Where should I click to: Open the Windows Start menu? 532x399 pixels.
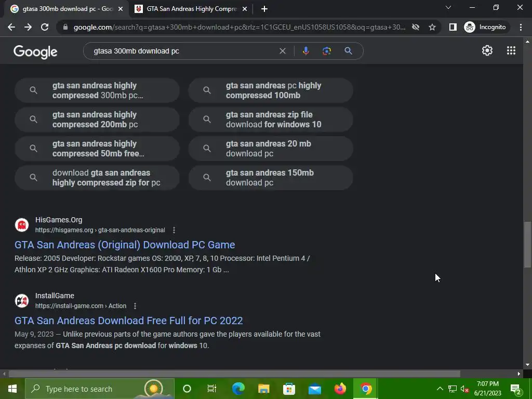[x=12, y=389]
